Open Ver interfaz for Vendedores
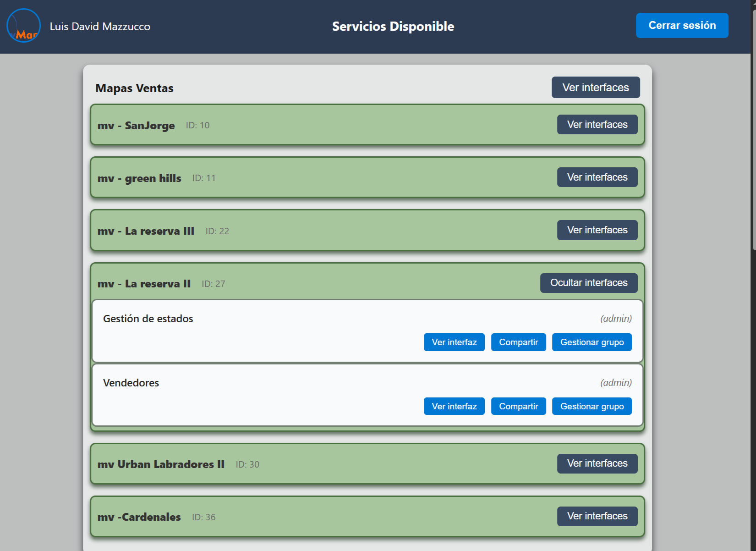 pyautogui.click(x=454, y=407)
